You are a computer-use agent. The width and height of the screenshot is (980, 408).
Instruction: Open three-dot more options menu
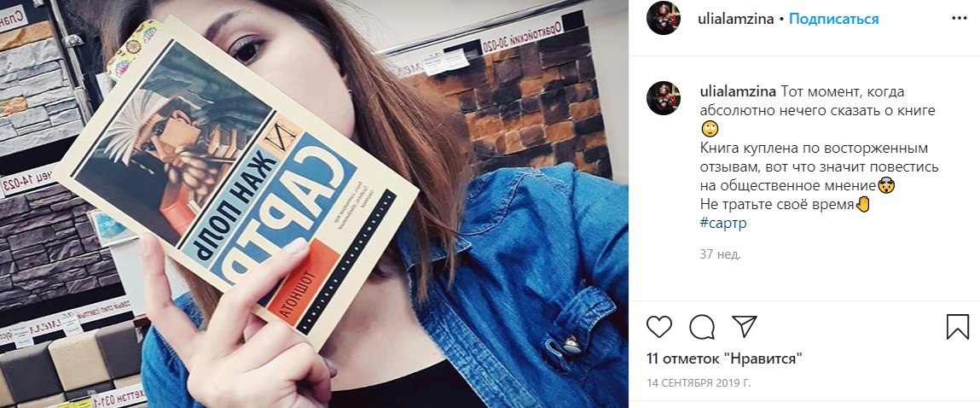[960, 19]
